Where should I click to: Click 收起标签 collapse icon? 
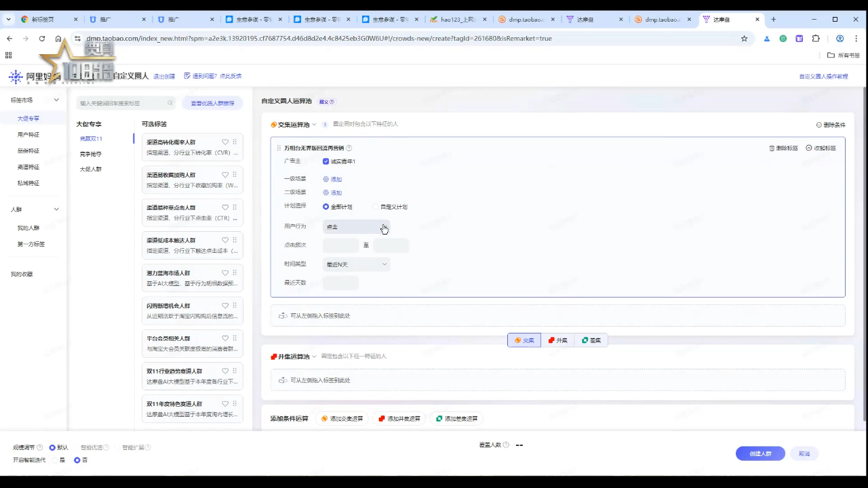coord(809,148)
